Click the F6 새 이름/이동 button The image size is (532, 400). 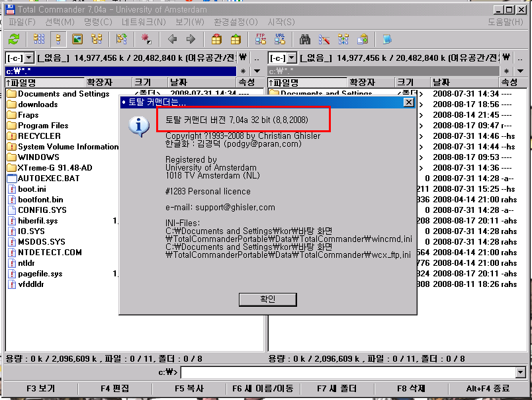[263, 389]
